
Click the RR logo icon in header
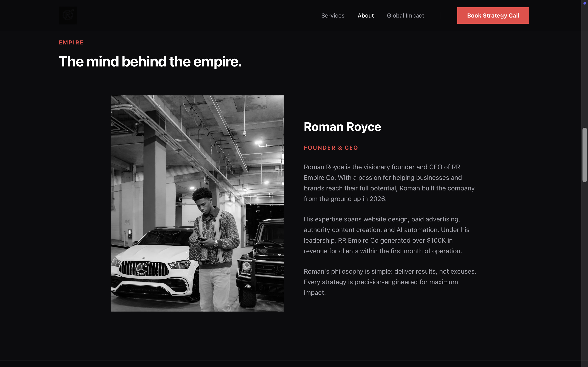coord(68,15)
